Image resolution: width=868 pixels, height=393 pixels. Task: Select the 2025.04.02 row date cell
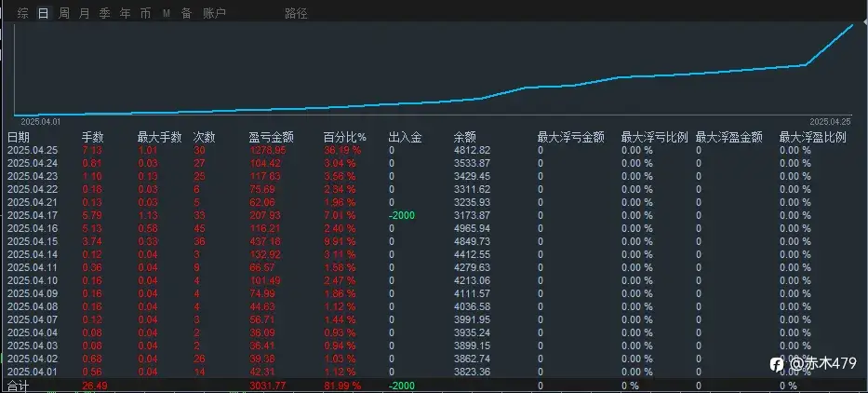point(33,359)
